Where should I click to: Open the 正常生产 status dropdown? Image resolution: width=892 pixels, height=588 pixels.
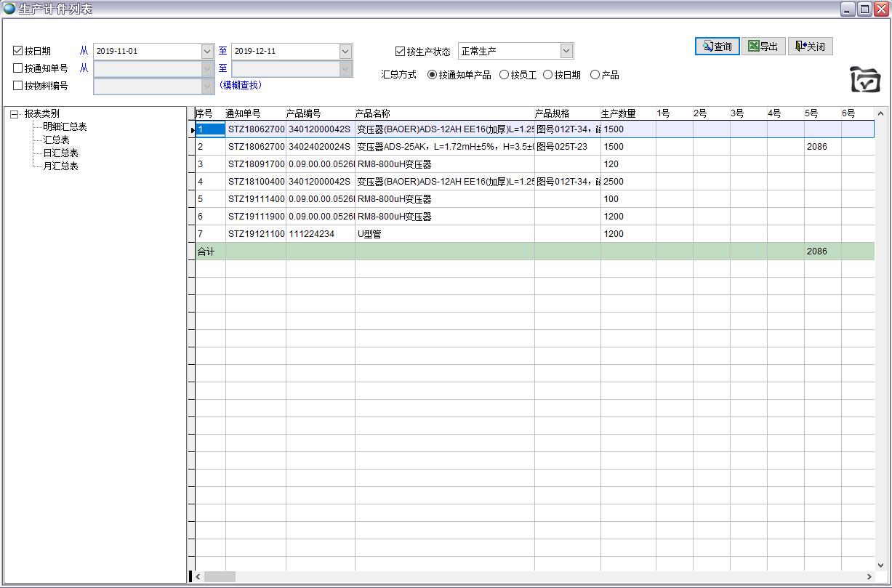pos(566,51)
